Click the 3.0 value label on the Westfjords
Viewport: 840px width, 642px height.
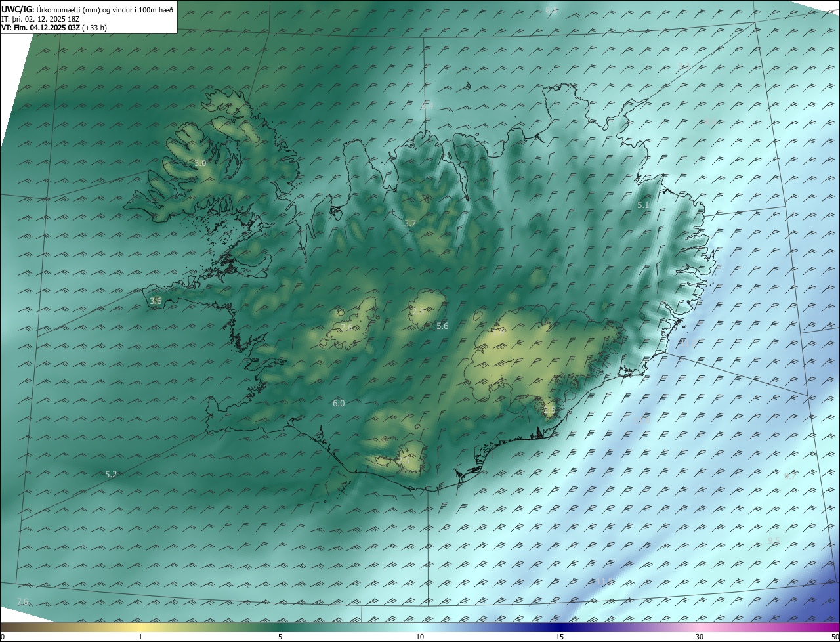(200, 163)
